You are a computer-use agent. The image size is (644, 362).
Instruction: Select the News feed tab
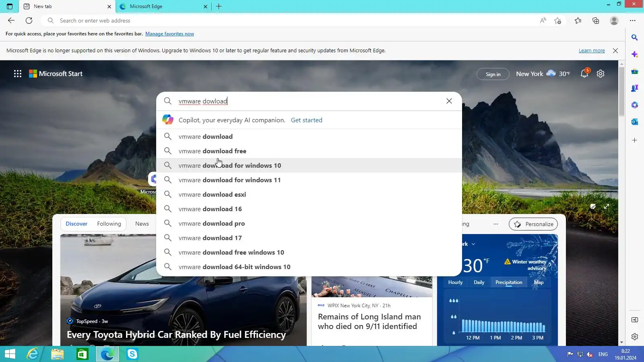pos(142,224)
